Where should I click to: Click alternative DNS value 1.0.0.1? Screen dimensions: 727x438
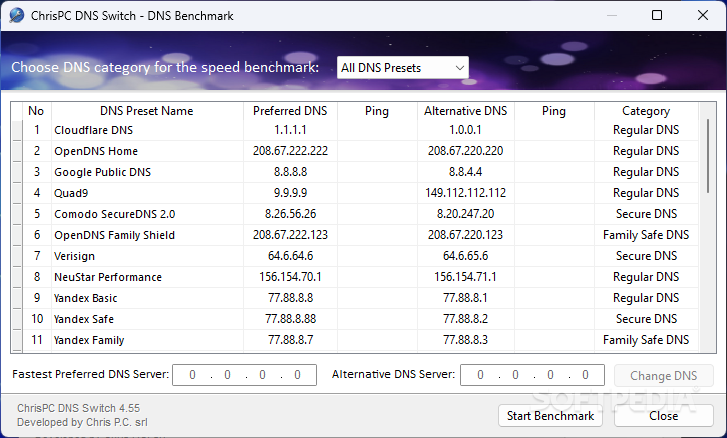pyautogui.click(x=466, y=130)
